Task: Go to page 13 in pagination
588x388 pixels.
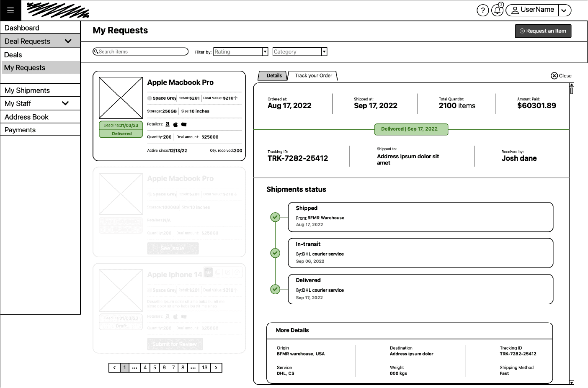Action: tap(204, 368)
